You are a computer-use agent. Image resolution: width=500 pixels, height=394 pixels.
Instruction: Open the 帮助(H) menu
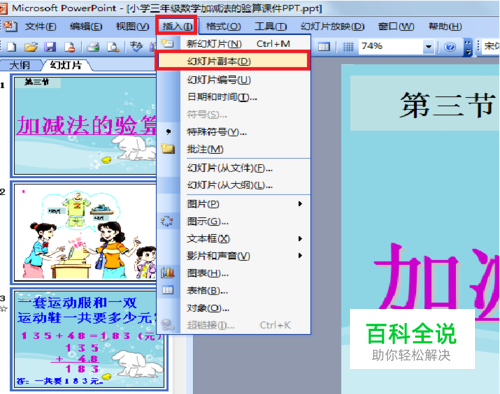(x=445, y=26)
